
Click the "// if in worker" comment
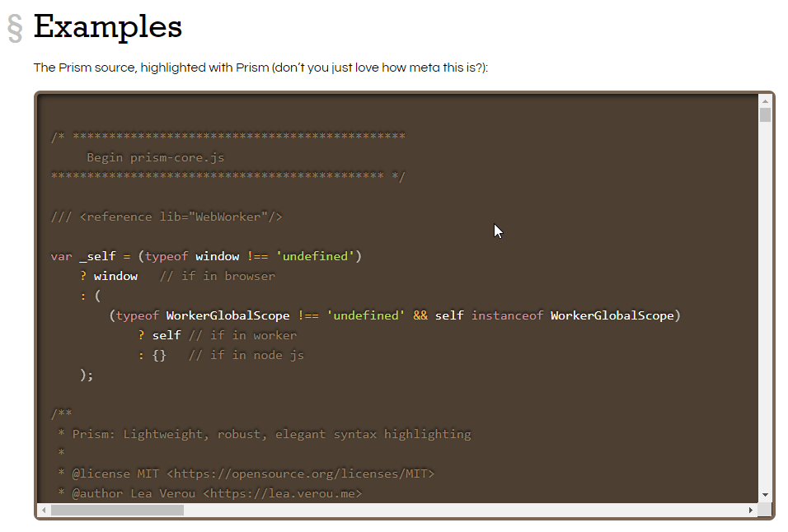point(242,335)
